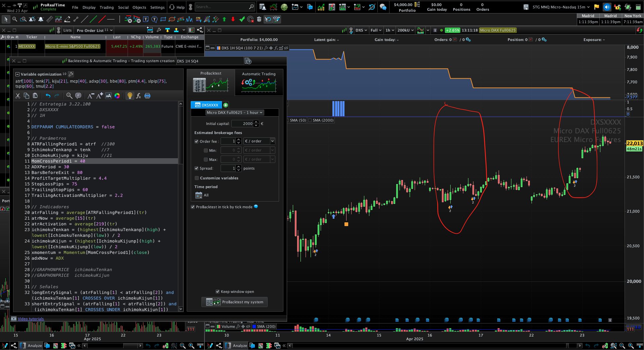Screen dimensions: 644x350
Task: Toggle the lightbulb code hints
Action: coord(130,96)
